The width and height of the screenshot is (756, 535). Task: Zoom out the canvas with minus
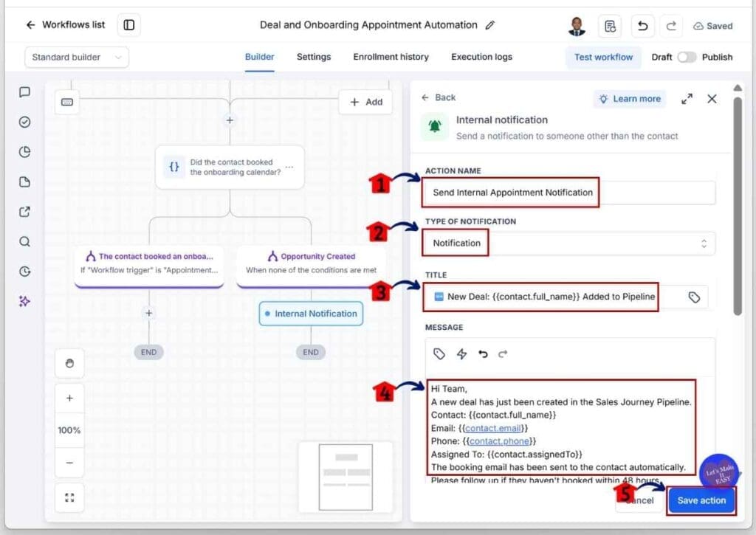tap(69, 463)
